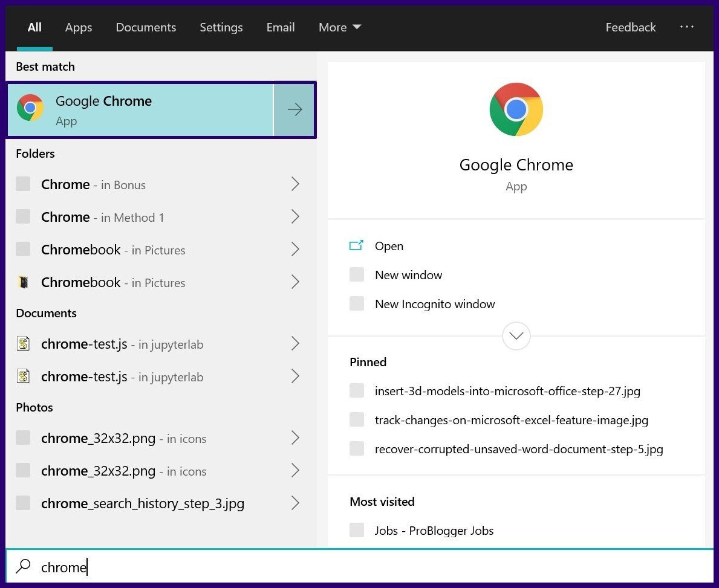Expand chevron for first Chromebook in Pictures
The height and width of the screenshot is (588, 719).
point(295,250)
